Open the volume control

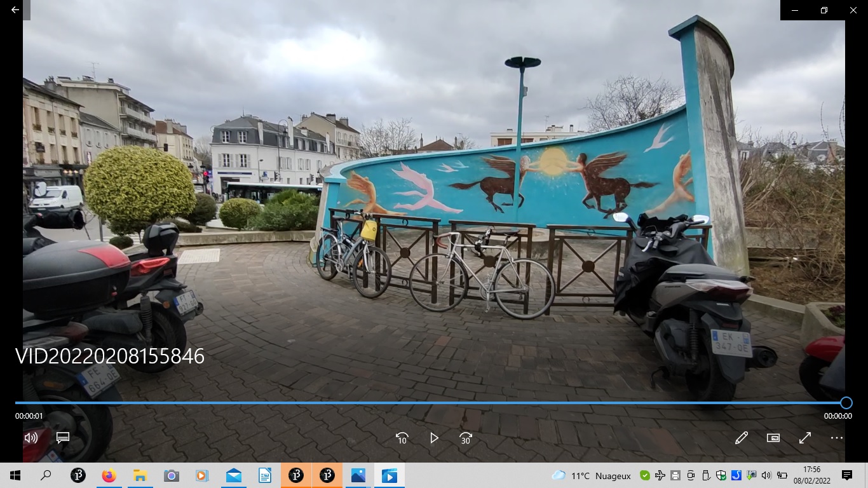pyautogui.click(x=31, y=438)
